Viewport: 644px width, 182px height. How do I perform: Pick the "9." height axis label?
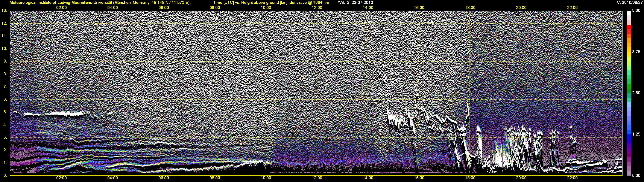(x=5, y=61)
